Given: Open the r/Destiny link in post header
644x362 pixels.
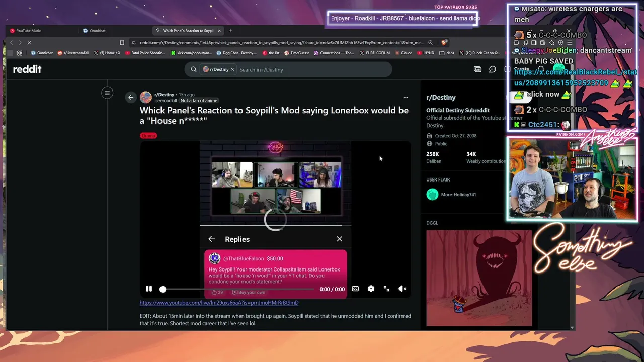Looking at the screenshot, I should click(x=164, y=95).
